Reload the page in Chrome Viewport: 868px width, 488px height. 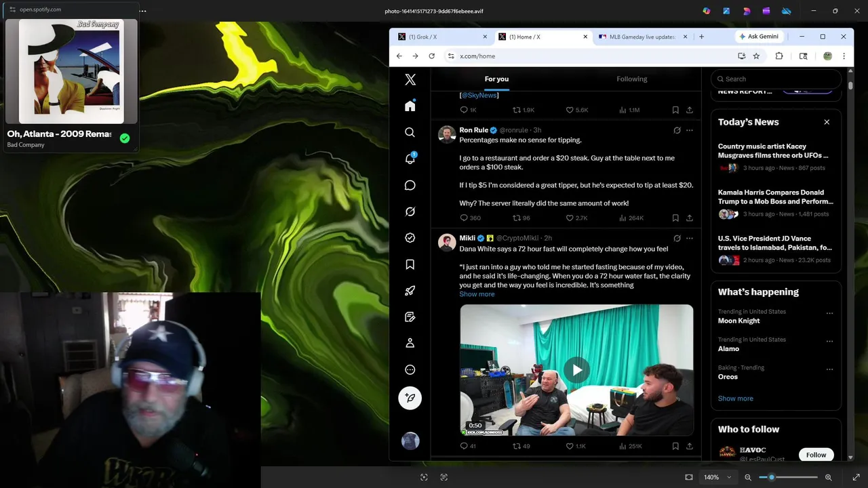(431, 56)
